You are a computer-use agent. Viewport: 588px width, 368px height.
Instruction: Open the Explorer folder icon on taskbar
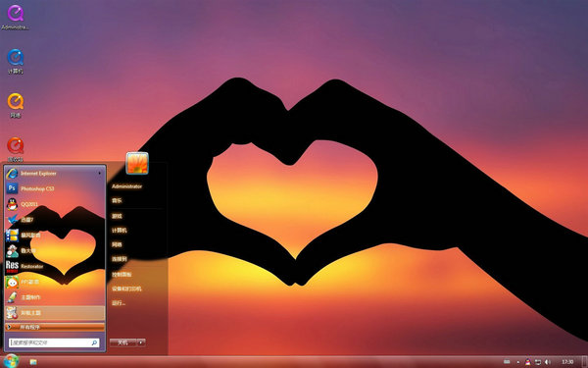pos(33,361)
